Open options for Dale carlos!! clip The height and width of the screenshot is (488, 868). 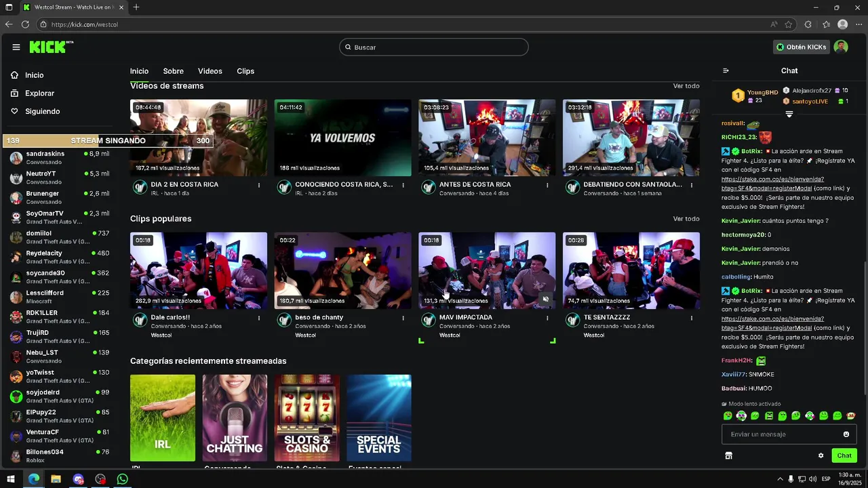[x=258, y=318]
